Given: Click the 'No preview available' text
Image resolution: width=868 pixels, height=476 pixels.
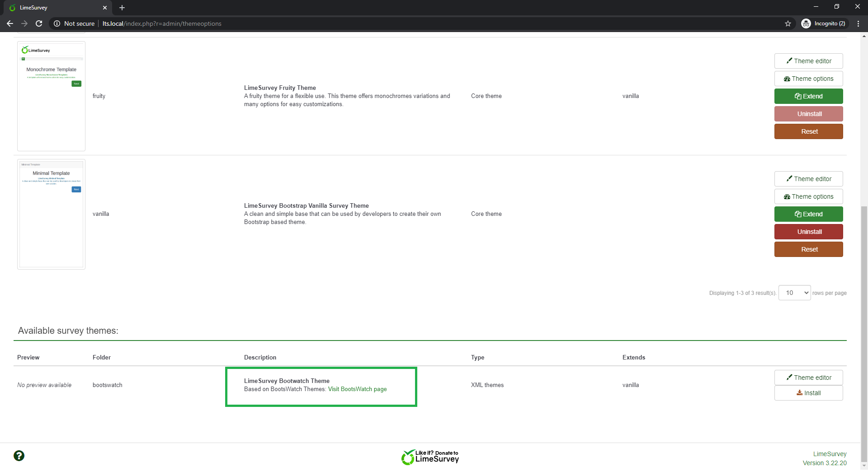Looking at the screenshot, I should point(44,385).
